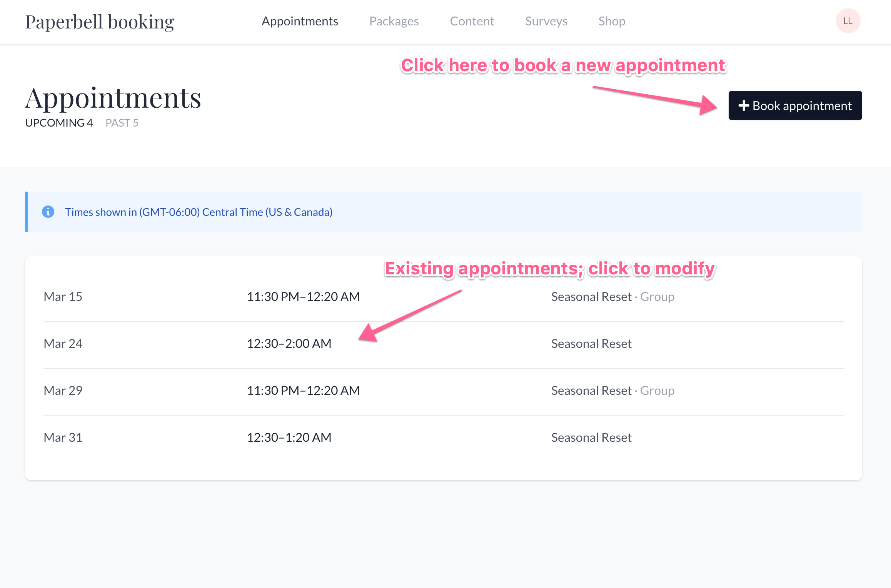The width and height of the screenshot is (891, 588).
Task: Open the Shop nav item
Action: pos(612,21)
